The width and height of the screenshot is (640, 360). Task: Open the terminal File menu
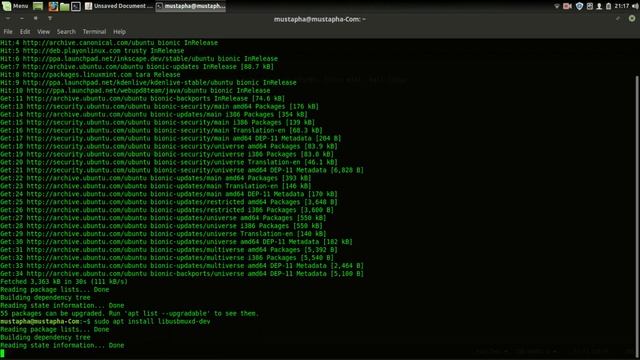pyautogui.click(x=8, y=31)
